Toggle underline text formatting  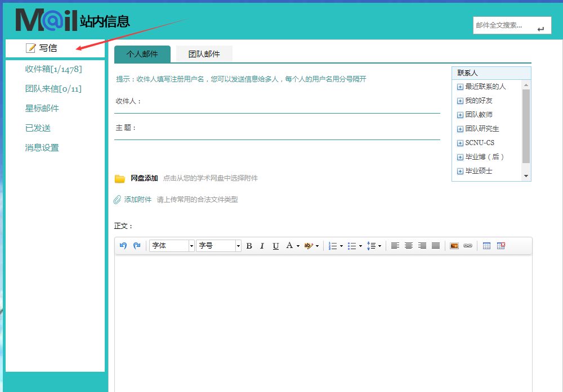[275, 246]
